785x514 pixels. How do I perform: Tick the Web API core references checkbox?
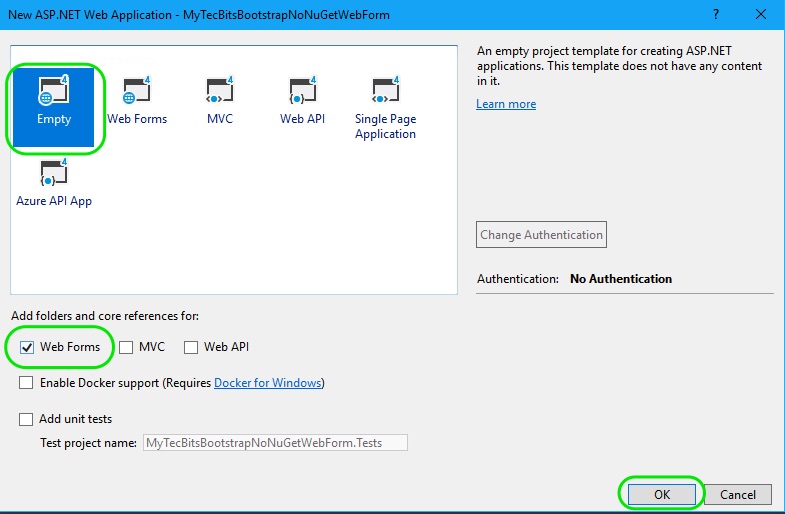(191, 347)
